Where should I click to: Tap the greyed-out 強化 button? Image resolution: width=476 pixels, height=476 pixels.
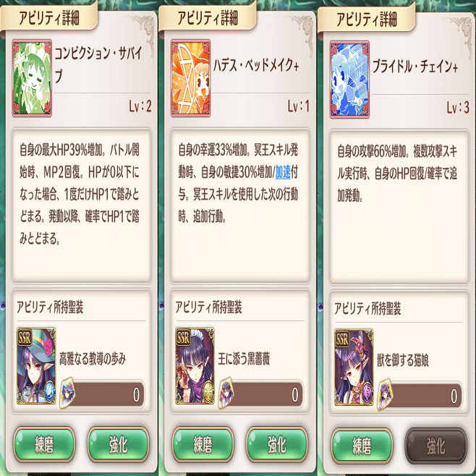tap(436, 446)
